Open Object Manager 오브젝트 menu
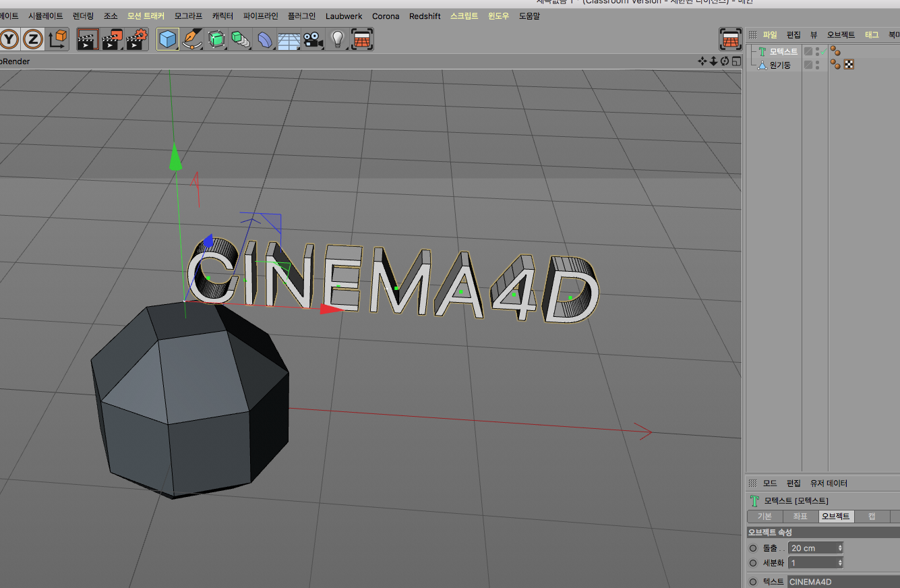This screenshot has width=900, height=588. pyautogui.click(x=841, y=34)
